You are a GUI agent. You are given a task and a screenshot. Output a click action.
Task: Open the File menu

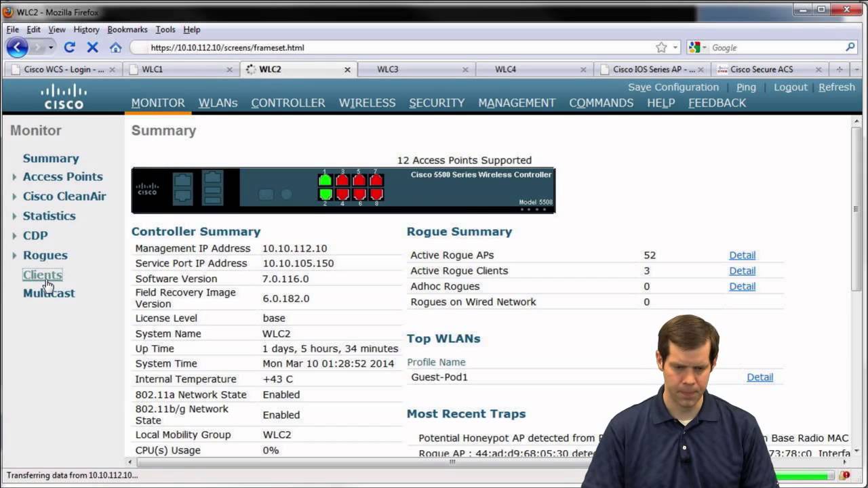[13, 30]
